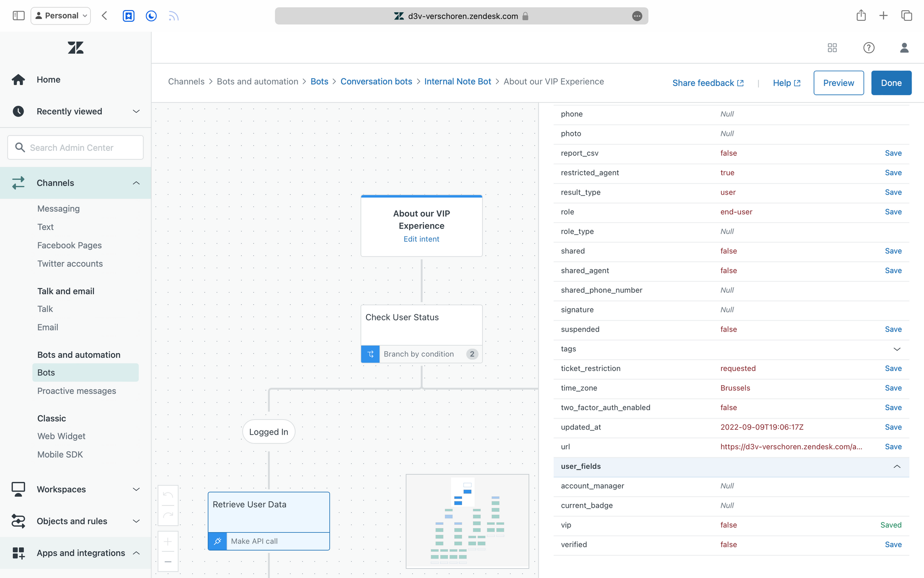The width and height of the screenshot is (924, 578).
Task: Click the undo arrow on canvas
Action: pos(168,495)
